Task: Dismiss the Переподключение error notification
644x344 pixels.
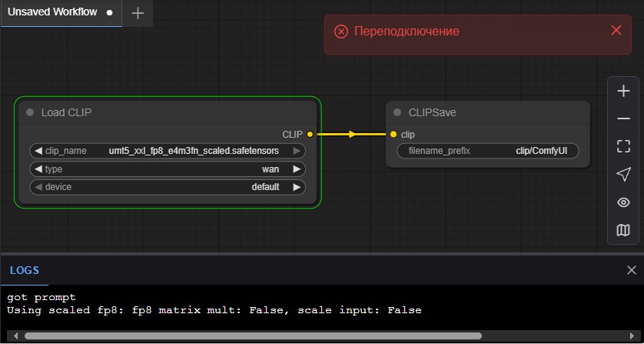Action: (616, 30)
